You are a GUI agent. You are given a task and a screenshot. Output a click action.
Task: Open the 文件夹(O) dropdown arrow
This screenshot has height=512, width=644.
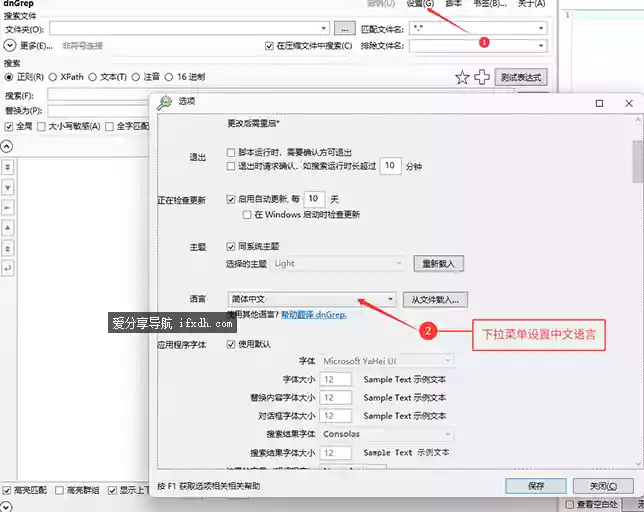click(x=324, y=28)
